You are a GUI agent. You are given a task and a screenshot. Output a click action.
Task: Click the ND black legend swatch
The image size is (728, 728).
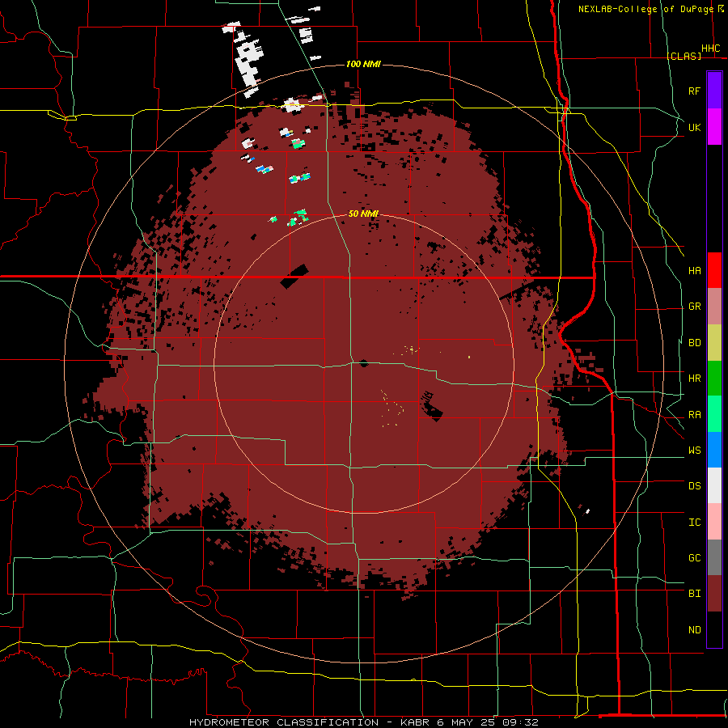(714, 629)
